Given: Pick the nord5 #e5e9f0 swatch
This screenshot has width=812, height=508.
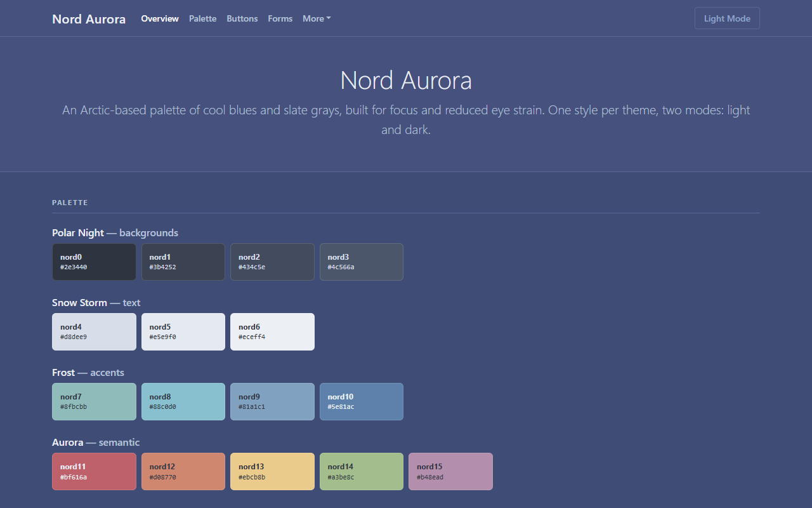Looking at the screenshot, I should tap(183, 331).
